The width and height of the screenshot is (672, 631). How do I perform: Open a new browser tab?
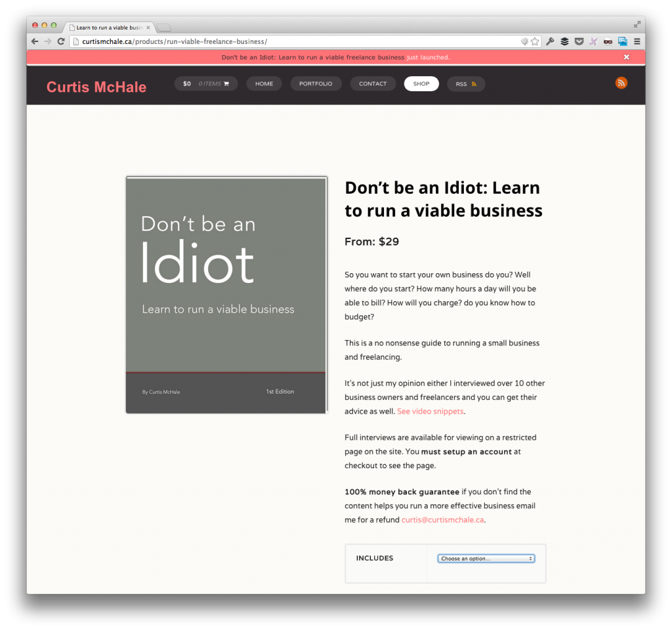pyautogui.click(x=163, y=28)
